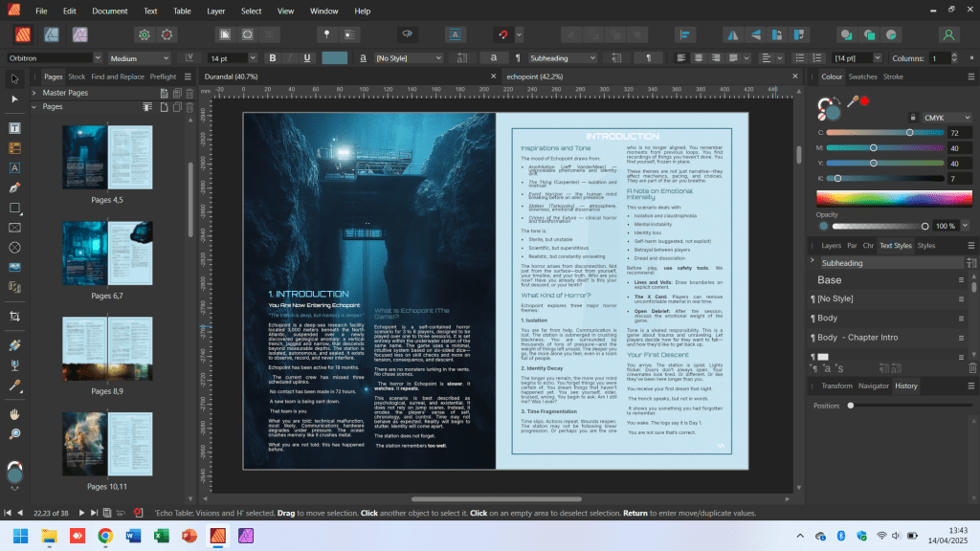Switch to the Swatches tab
The width and height of the screenshot is (980, 551).
[x=862, y=77]
